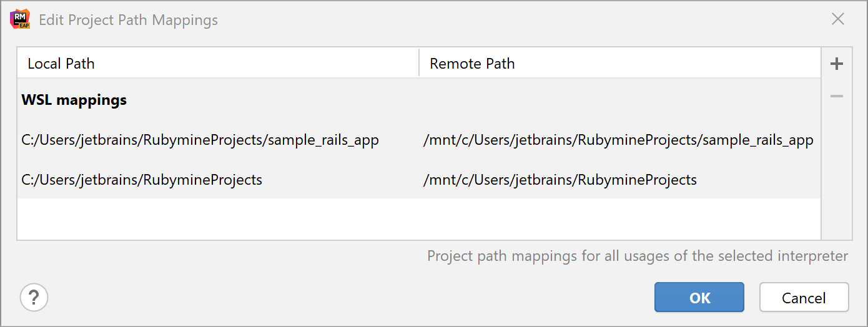
Task: Click the empty Remote Path cell beside WSL mappings
Action: [x=618, y=100]
